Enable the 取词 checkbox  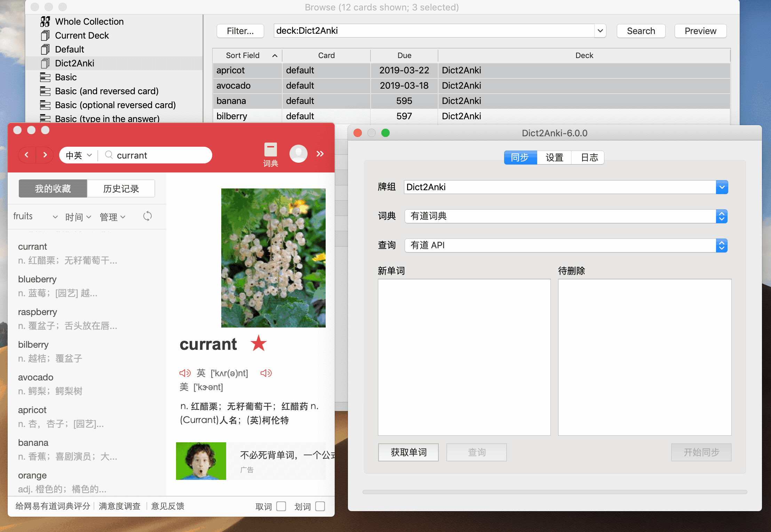(280, 506)
